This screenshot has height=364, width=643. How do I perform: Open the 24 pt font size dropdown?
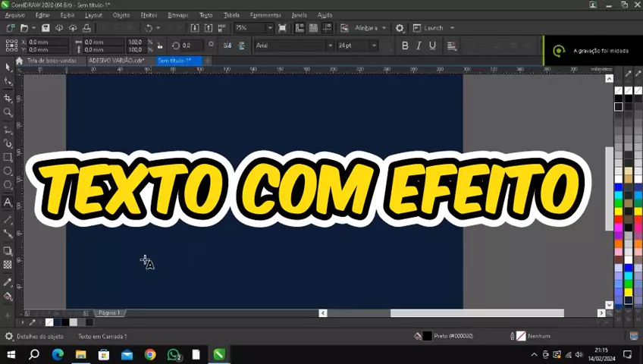374,45
